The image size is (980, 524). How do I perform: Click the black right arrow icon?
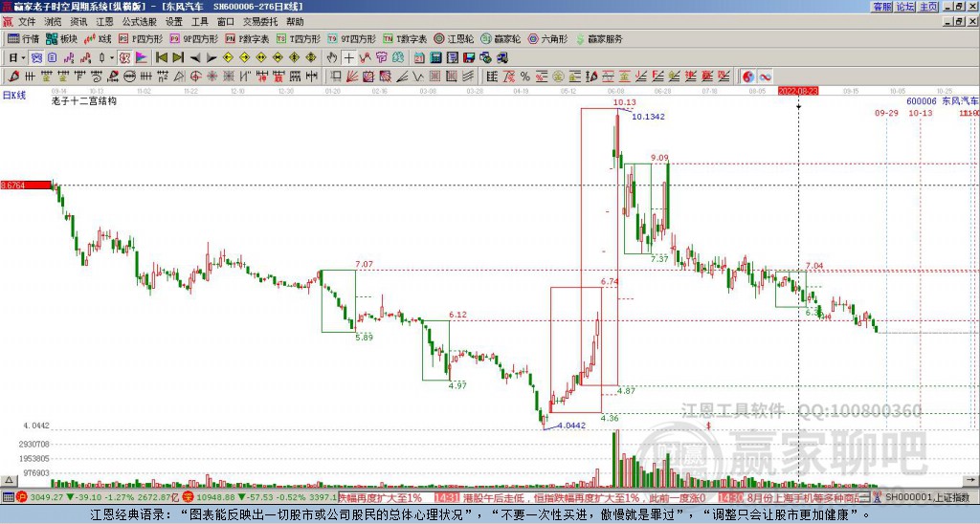pyautogui.click(x=212, y=58)
